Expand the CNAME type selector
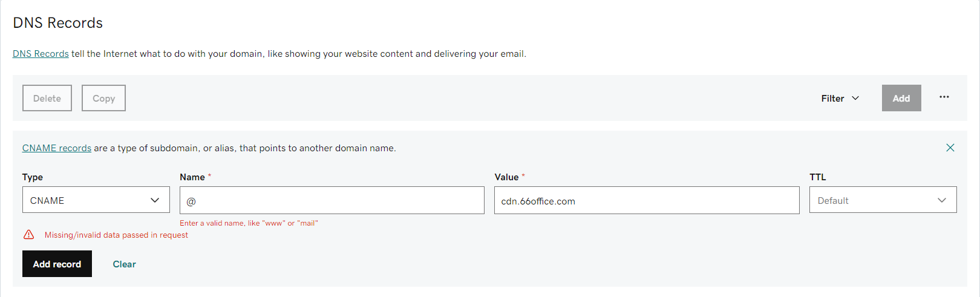Viewport: 980px width, 297px height. point(96,200)
